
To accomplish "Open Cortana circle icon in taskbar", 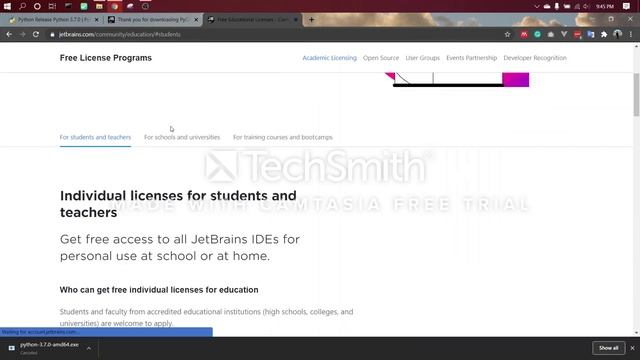I will coord(37,6).
